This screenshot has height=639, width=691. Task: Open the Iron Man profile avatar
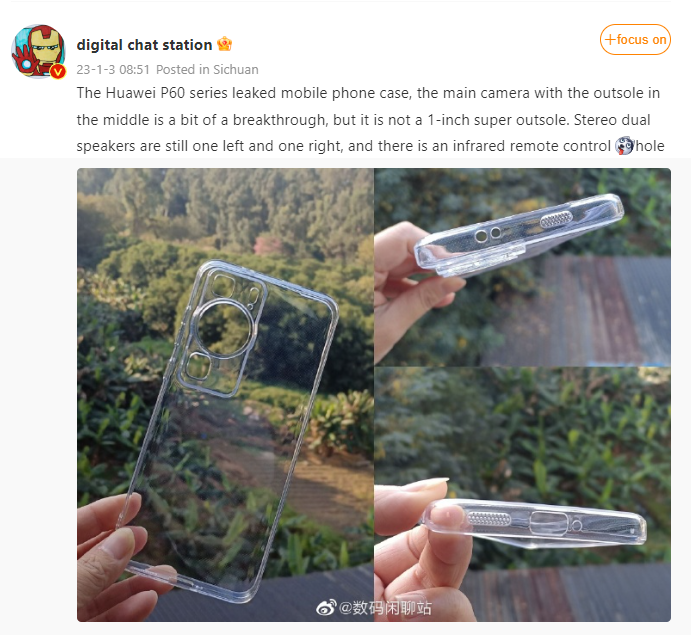coord(40,52)
